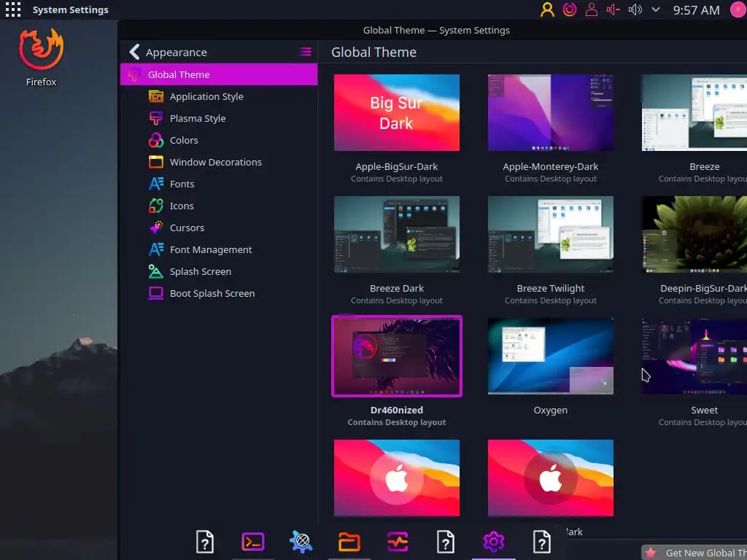Open the sidebar hamburger menu
Viewport: 747px width, 560px height.
[306, 52]
